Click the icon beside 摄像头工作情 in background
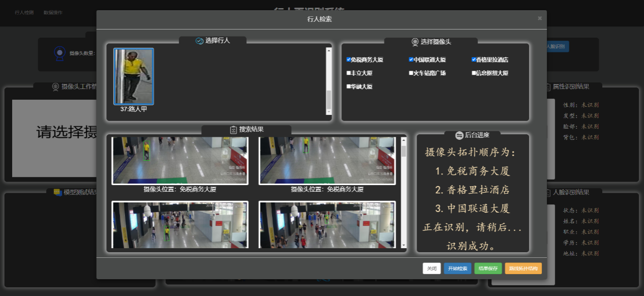Screen dimensions: 644x296 (x=55, y=87)
